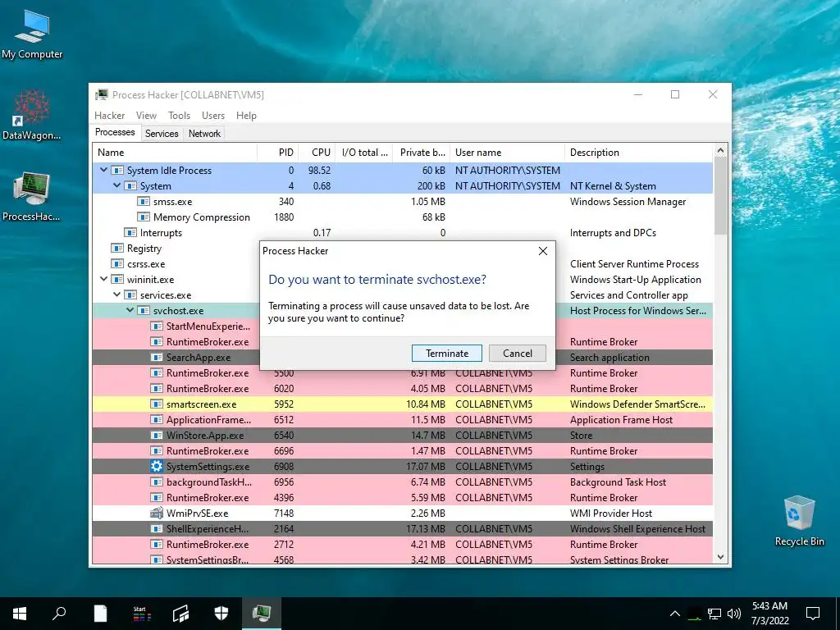Show hidden system tray icons
This screenshot has width=840, height=630.
(x=675, y=614)
